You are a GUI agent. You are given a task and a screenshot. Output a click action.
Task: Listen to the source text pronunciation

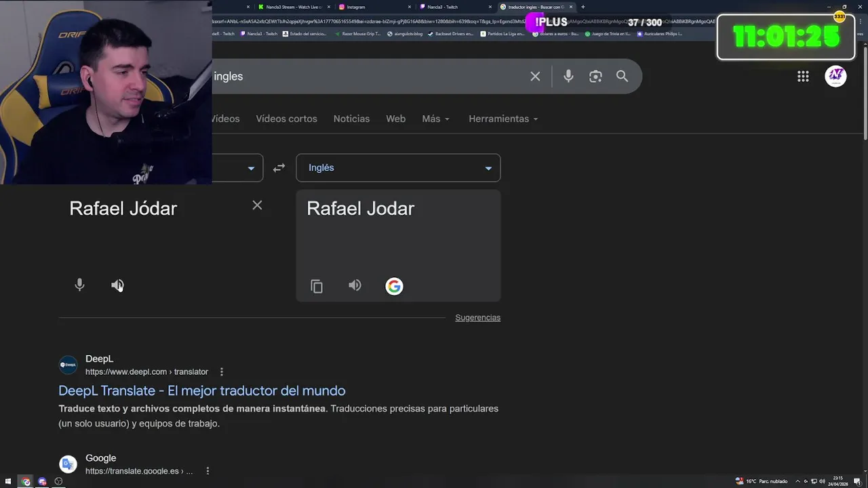(x=117, y=285)
